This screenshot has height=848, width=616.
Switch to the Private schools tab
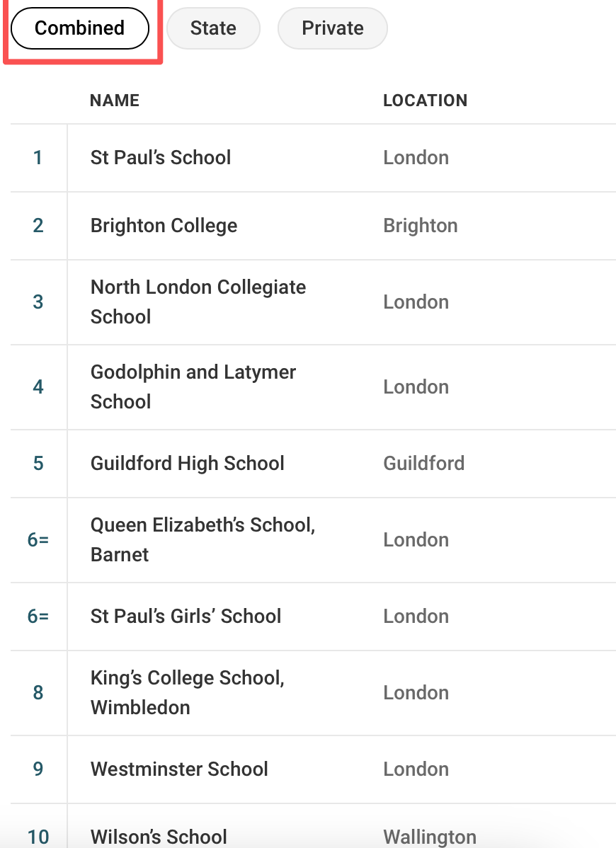pos(332,28)
